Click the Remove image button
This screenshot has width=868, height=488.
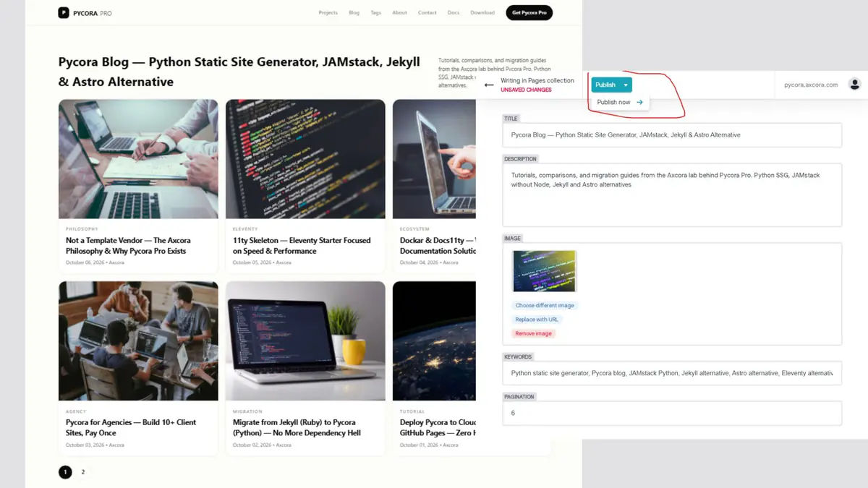534,333
